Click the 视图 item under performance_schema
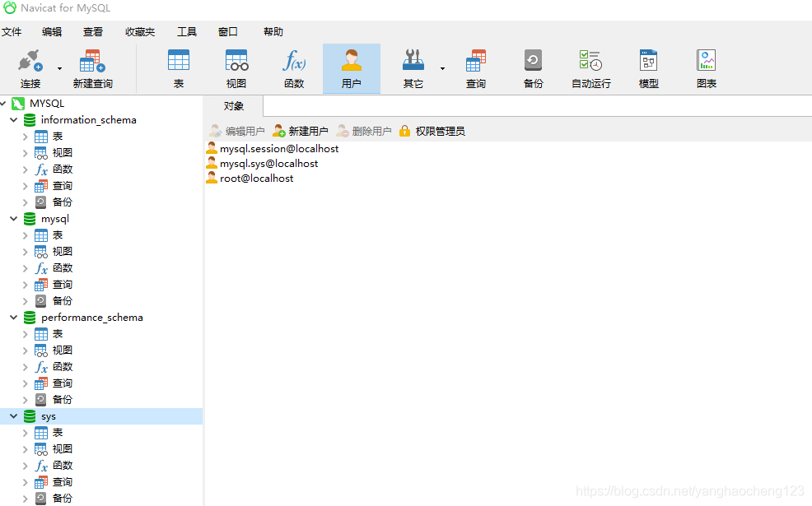This screenshot has height=506, width=812. (63, 350)
